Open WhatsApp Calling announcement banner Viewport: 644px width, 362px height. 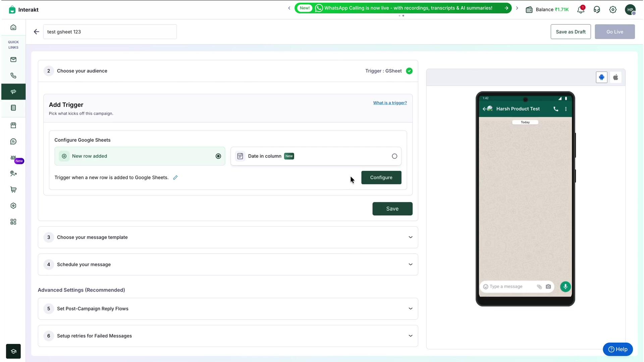tap(403, 8)
